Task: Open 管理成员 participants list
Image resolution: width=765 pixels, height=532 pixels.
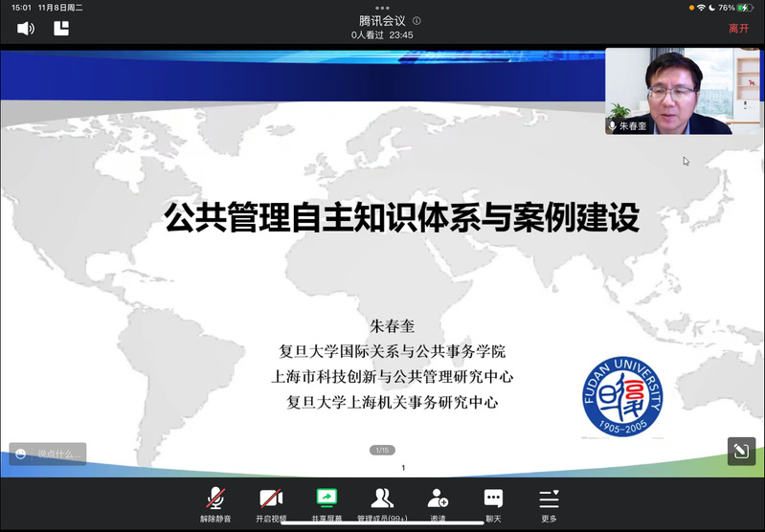Action: [x=382, y=503]
